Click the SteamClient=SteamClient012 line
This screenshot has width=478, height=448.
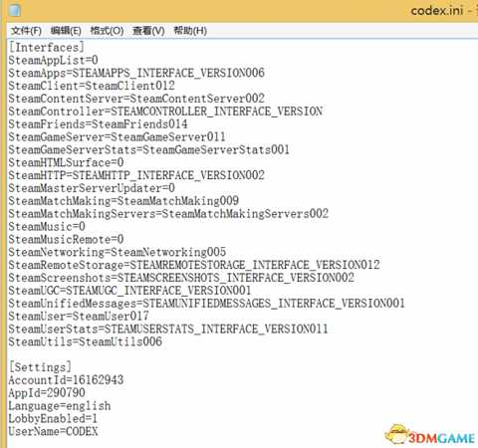coord(92,86)
